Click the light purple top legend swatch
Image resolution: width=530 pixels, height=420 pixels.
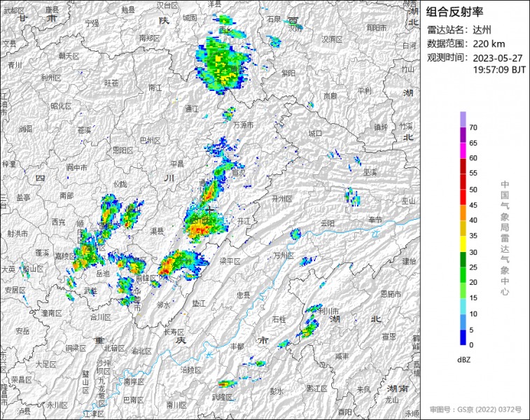[463, 119]
